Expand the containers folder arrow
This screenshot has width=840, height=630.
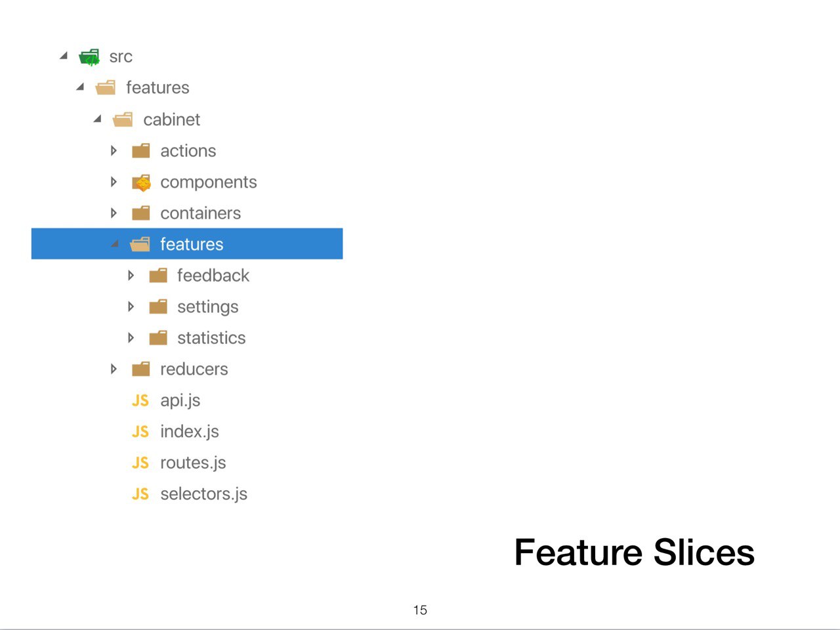pyautogui.click(x=114, y=213)
